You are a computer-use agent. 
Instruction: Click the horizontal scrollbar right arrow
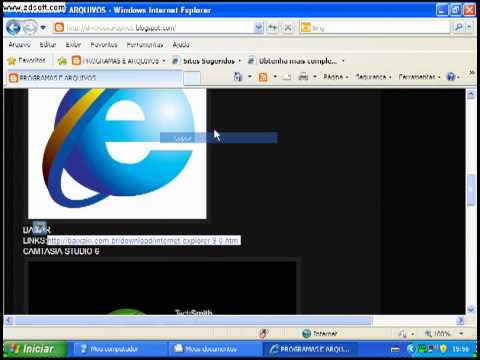(460, 321)
